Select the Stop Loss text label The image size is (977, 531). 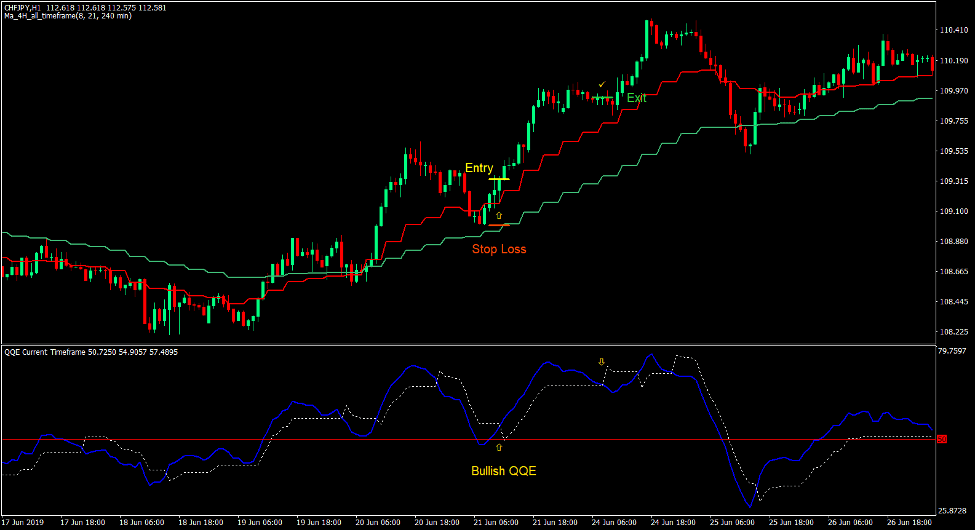pos(499,249)
